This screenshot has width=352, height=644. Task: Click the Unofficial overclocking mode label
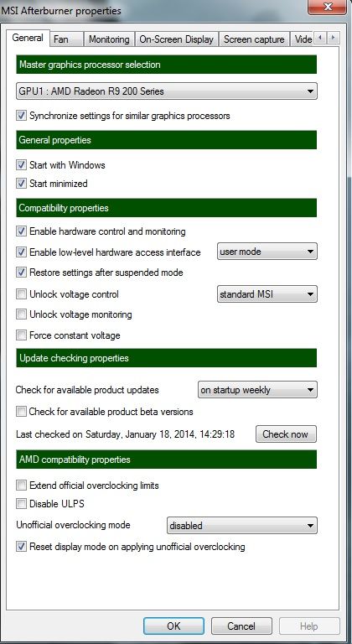click(73, 525)
